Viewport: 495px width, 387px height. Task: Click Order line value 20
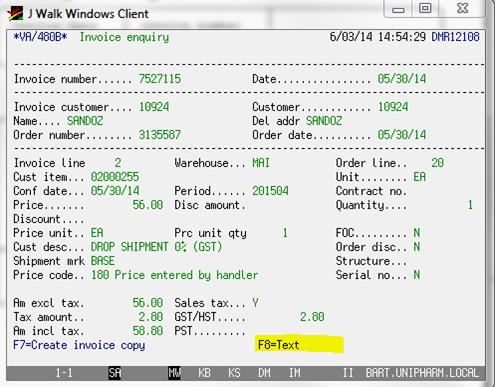(x=437, y=163)
